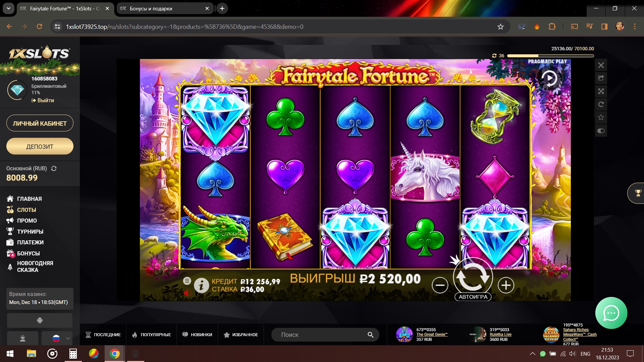
Task: Open the slot hamburger menu icon
Action: (187, 281)
